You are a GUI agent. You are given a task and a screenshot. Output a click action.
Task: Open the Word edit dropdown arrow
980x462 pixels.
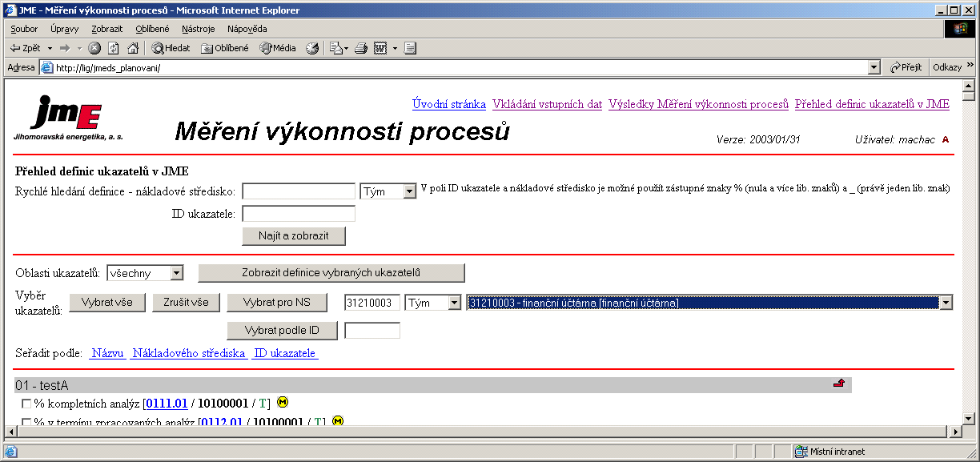pos(395,48)
